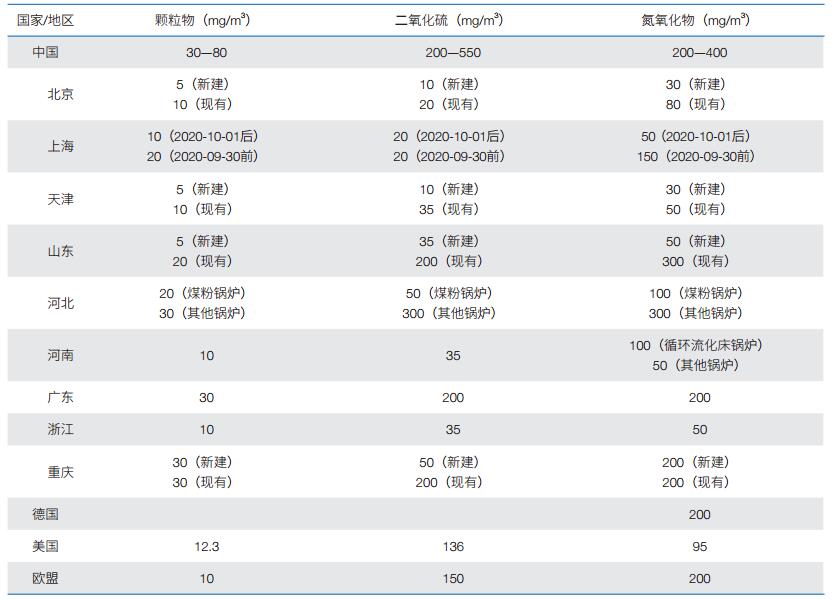Click the 颗粒物 (mg/m³) column header
The height and width of the screenshot is (600, 833).
[x=208, y=19]
